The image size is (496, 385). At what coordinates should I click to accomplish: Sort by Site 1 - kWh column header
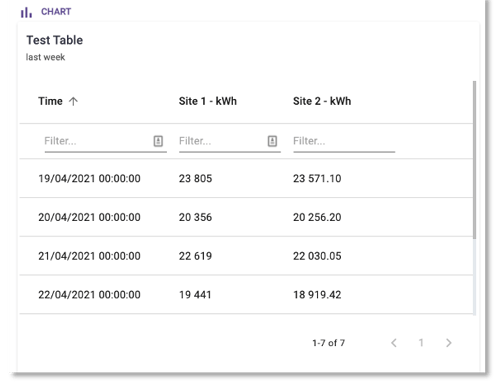[208, 101]
